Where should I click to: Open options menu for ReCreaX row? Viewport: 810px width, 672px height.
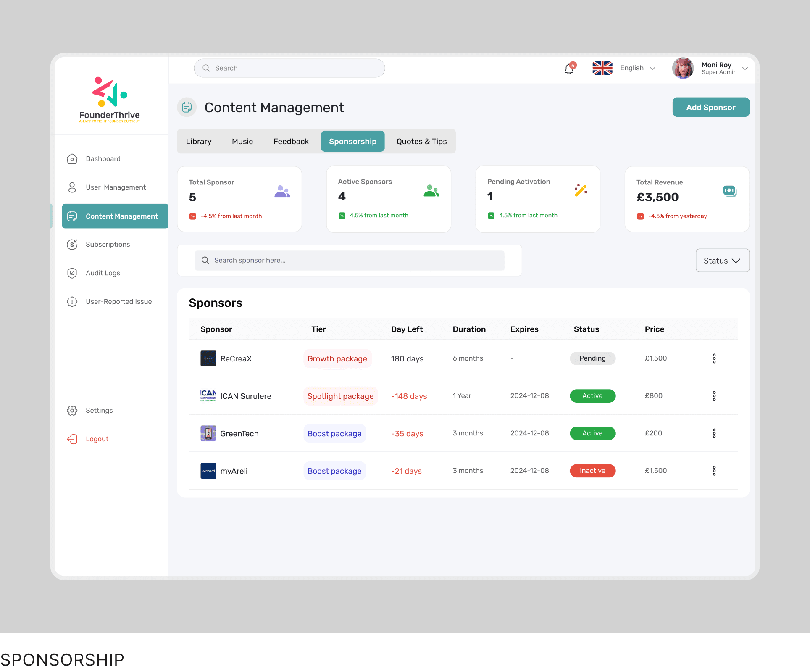coord(714,358)
